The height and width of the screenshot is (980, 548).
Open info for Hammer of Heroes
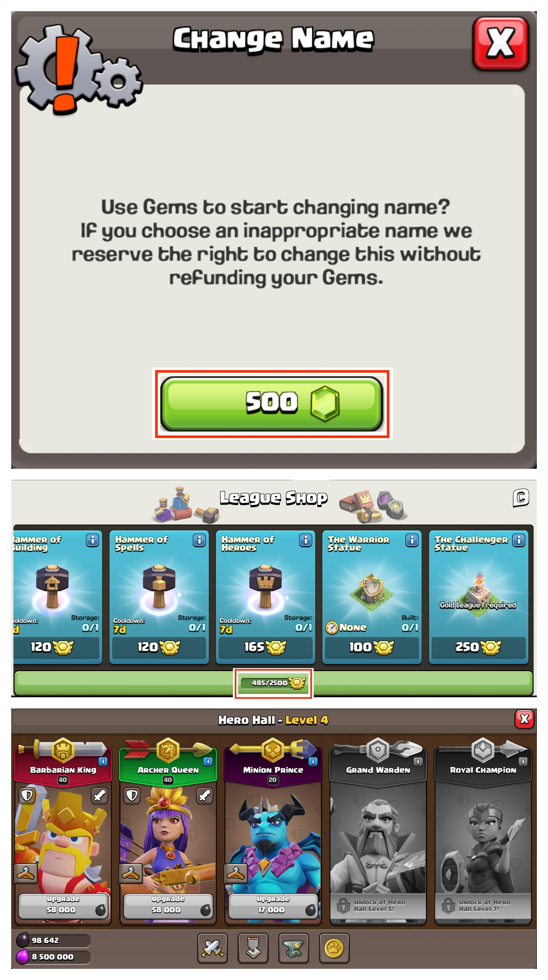[305, 540]
